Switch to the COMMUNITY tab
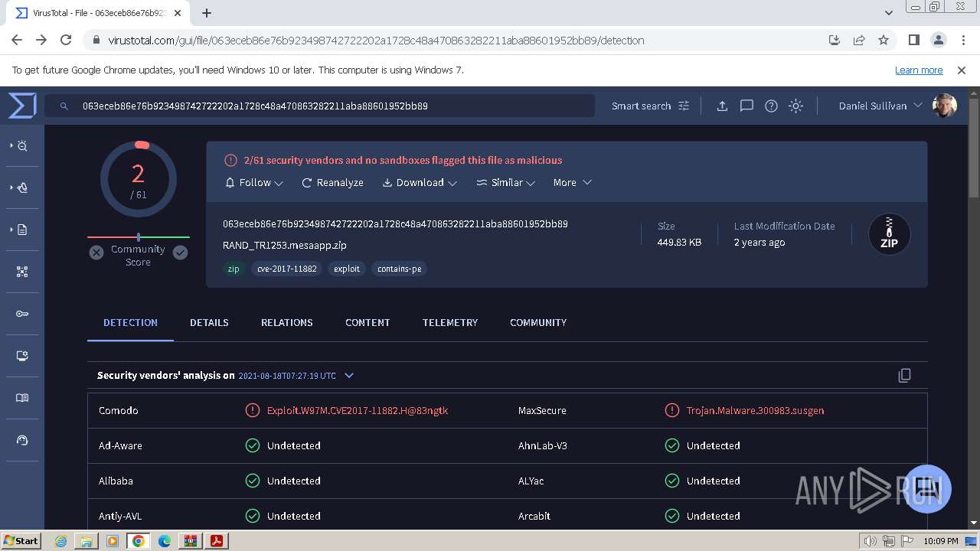The image size is (980, 551). click(x=538, y=322)
